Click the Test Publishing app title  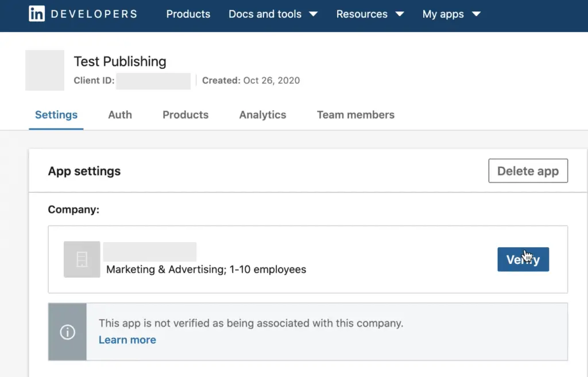click(120, 61)
